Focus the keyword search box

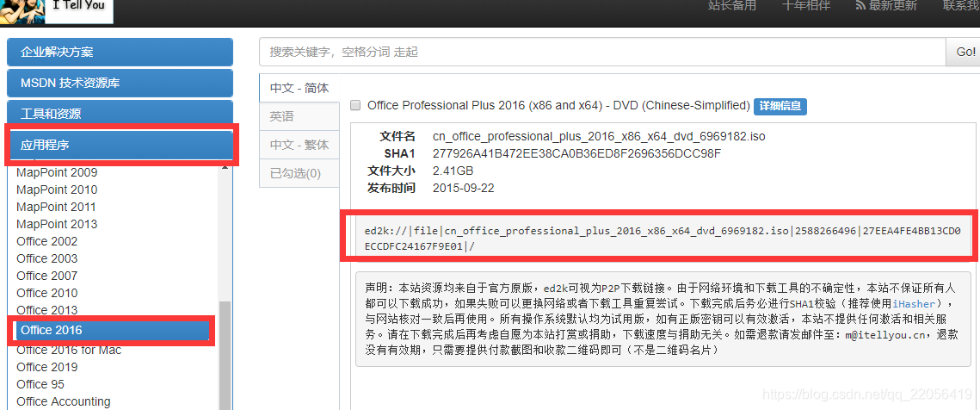(602, 52)
